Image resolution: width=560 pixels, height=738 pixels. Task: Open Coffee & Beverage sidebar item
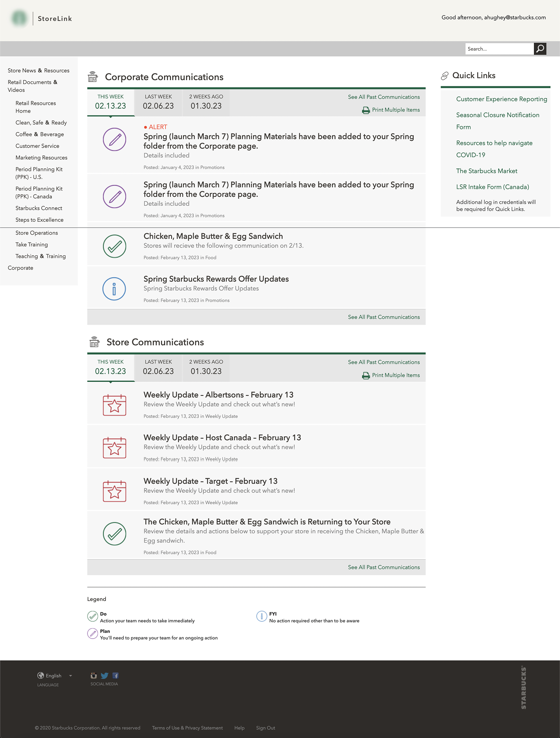[x=40, y=134]
